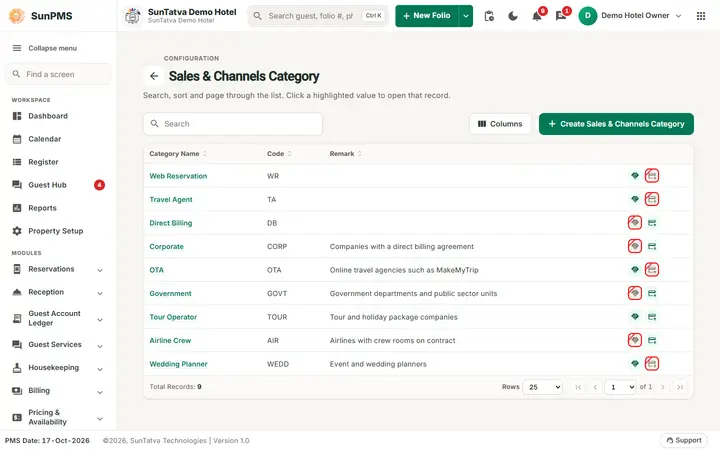
Task: Click the New Folio button
Action: (427, 16)
